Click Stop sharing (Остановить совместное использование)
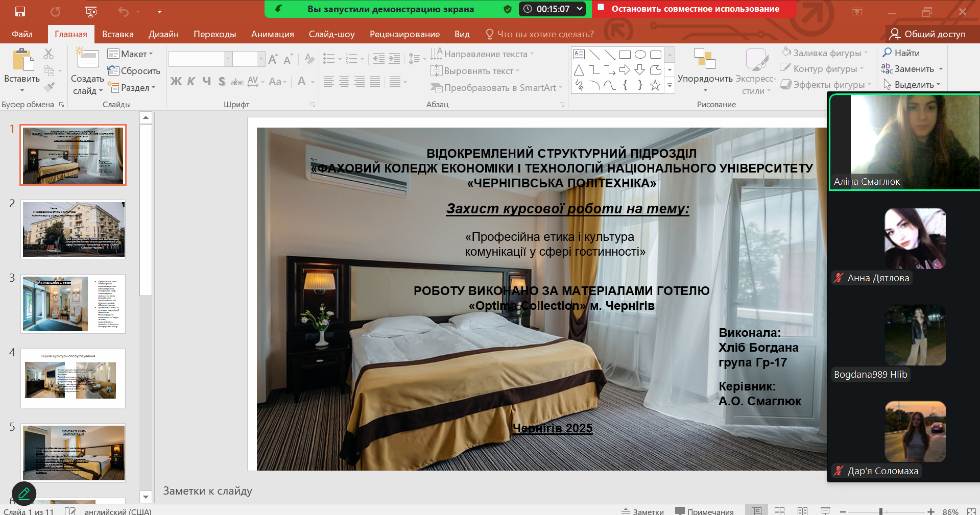The height and width of the screenshot is (515, 980). pos(695,9)
